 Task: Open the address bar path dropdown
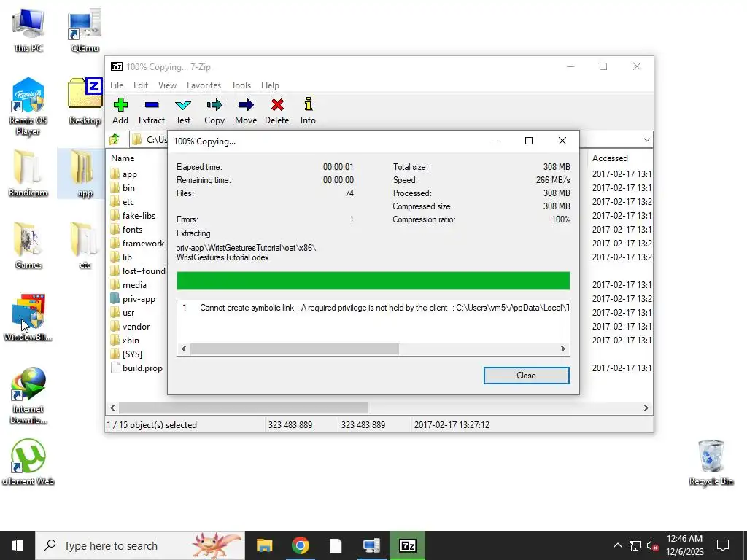pyautogui.click(x=646, y=140)
